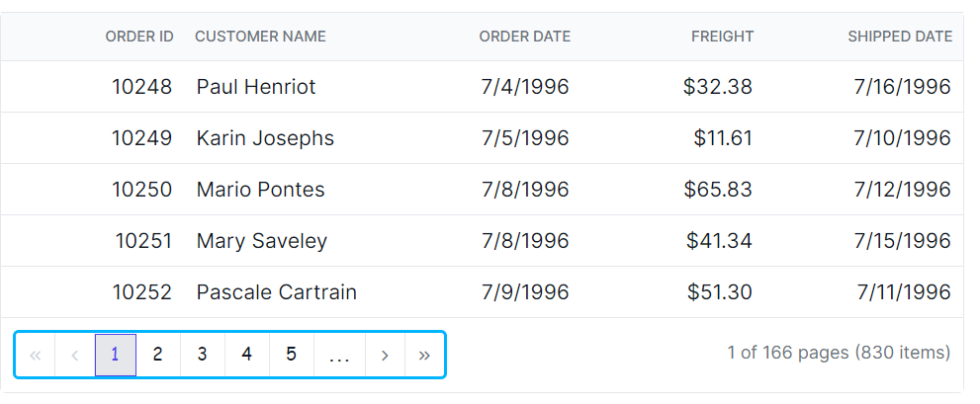The height and width of the screenshot is (404, 980).
Task: Select order ID 10249 cell
Action: click(x=141, y=138)
